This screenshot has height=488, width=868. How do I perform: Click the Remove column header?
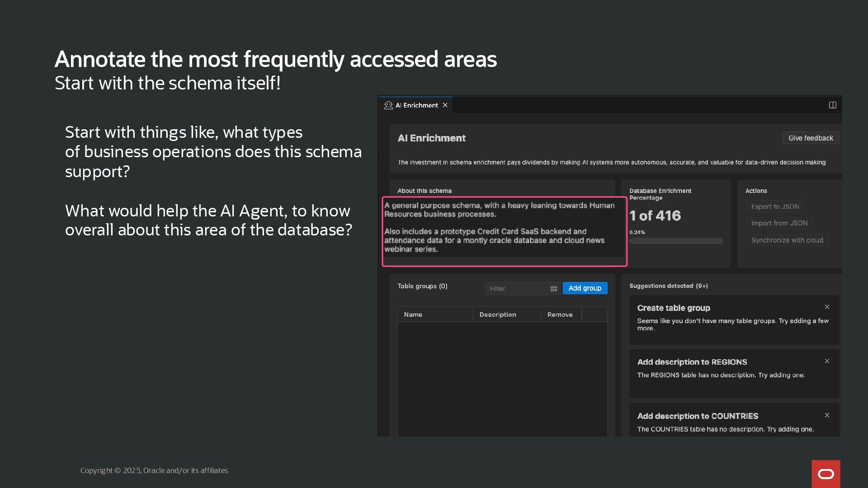(x=560, y=314)
